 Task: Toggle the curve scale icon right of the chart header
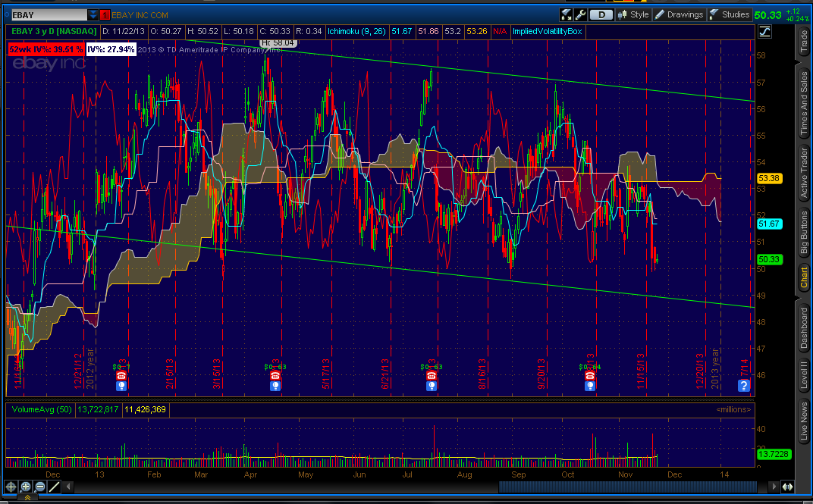pos(764,32)
